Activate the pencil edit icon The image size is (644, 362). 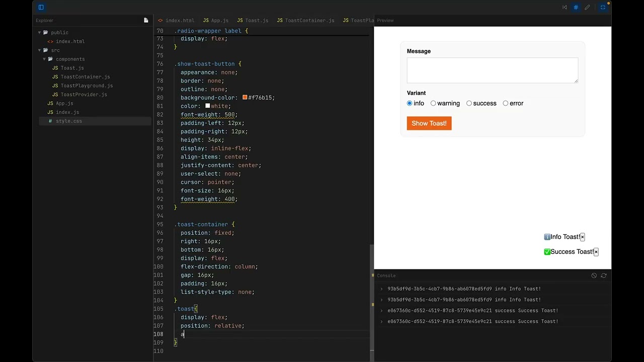tap(587, 7)
